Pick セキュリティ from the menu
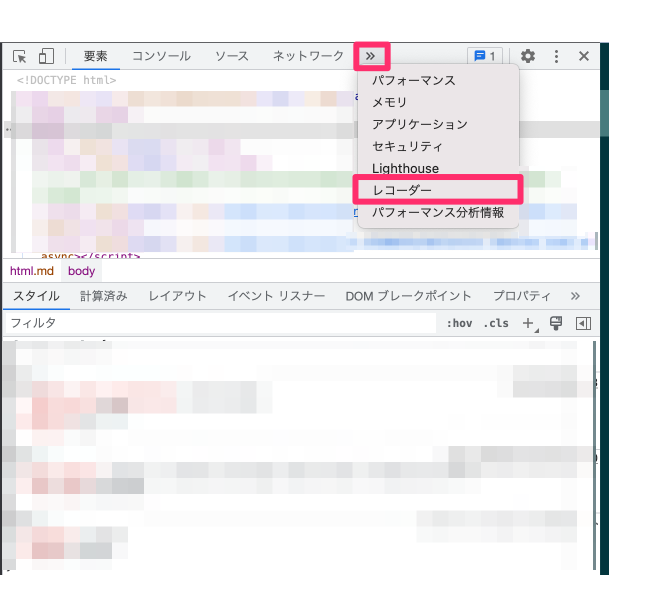Viewport: 650px width, 616px height. click(x=438, y=146)
